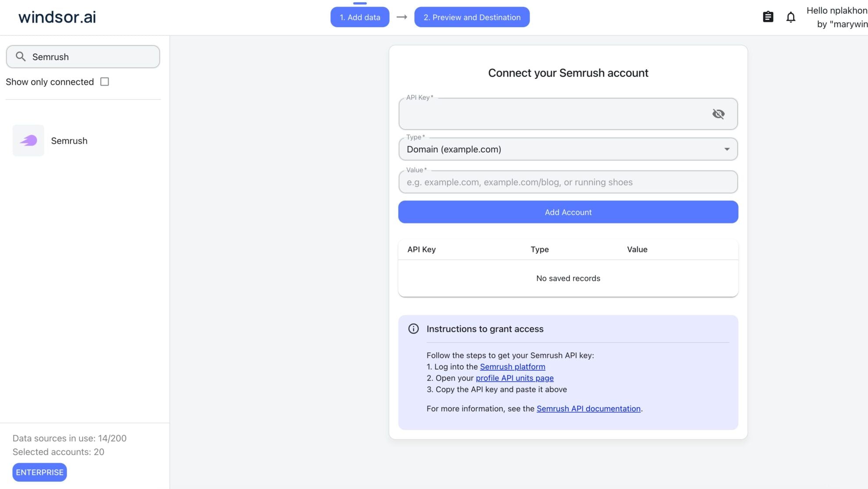868x489 pixels.
Task: Check the Show only connected checkbox
Action: click(104, 81)
